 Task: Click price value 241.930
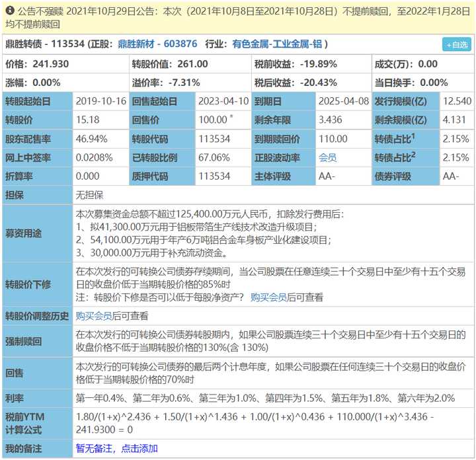51,64
